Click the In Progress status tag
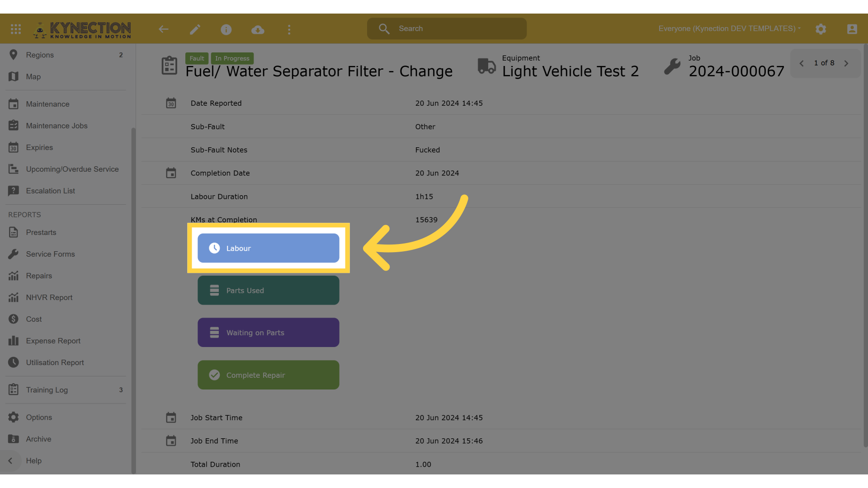Image resolution: width=868 pixels, height=488 pixels. (x=232, y=58)
